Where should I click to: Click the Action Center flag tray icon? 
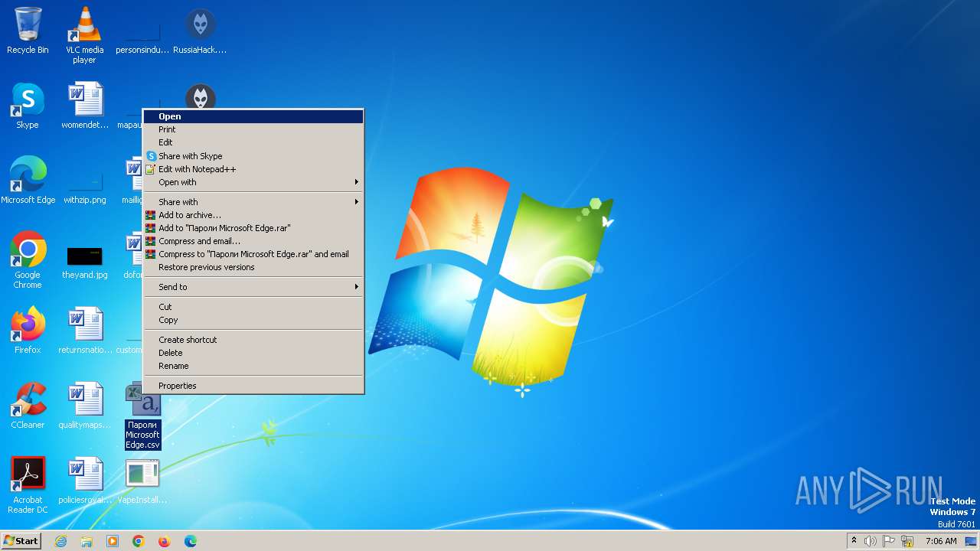point(889,541)
